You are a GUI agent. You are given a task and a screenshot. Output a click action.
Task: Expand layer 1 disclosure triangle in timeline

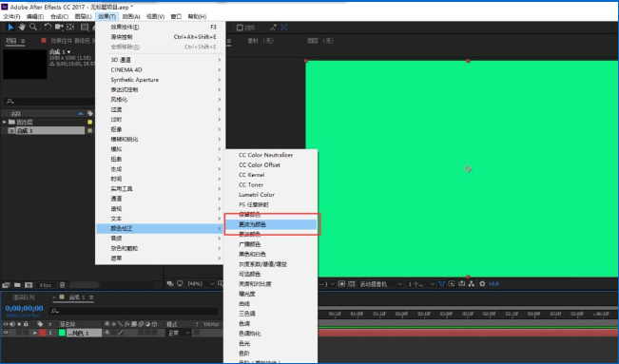pyautogui.click(x=35, y=334)
